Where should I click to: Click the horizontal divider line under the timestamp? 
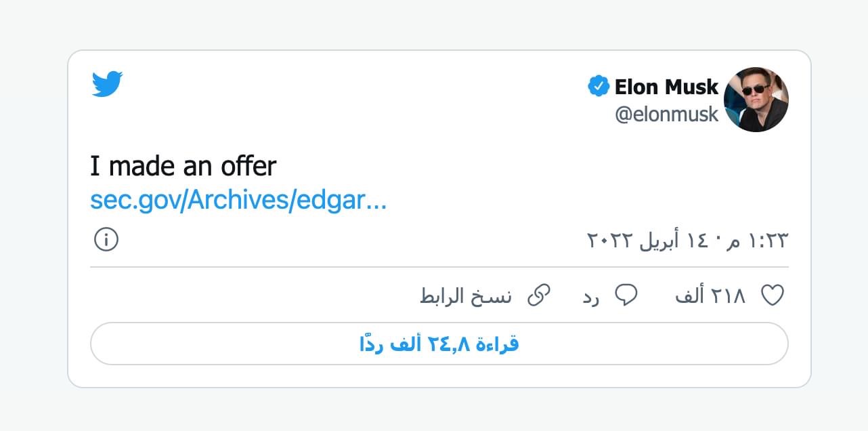point(439,267)
